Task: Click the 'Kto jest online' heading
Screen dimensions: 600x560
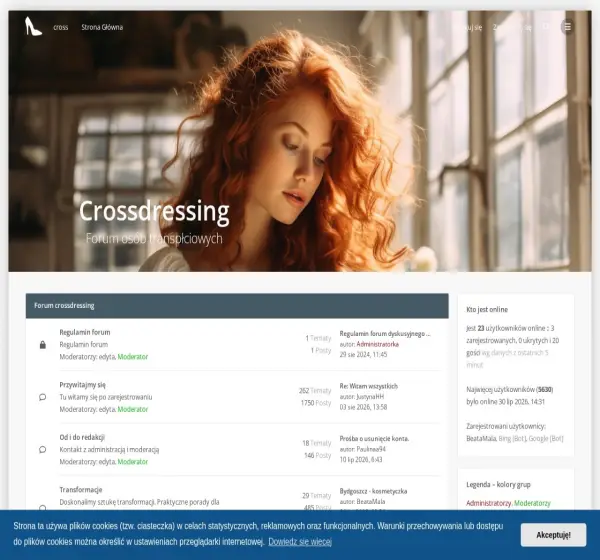Action: (487, 310)
